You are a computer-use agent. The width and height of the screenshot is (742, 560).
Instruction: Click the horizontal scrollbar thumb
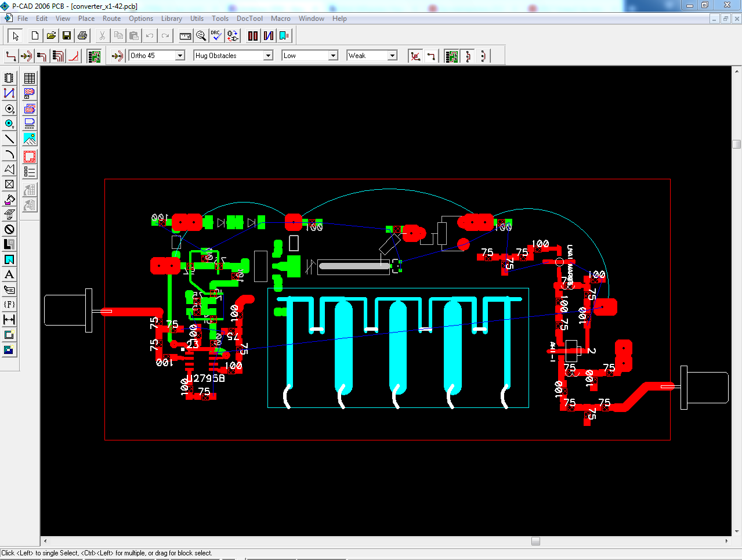tap(535, 541)
